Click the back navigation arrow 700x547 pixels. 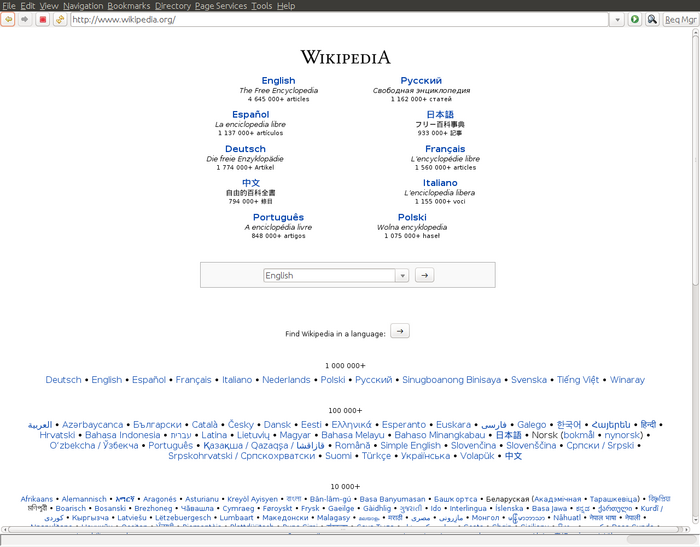(8, 19)
